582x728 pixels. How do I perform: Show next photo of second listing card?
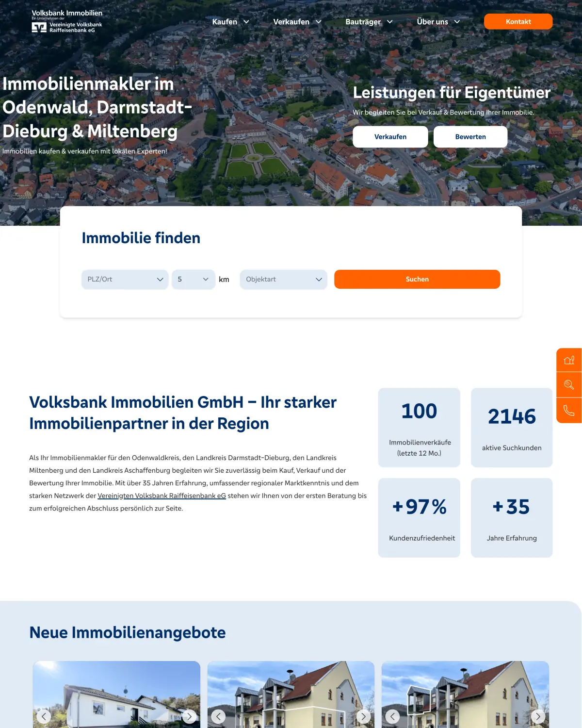tap(363, 716)
